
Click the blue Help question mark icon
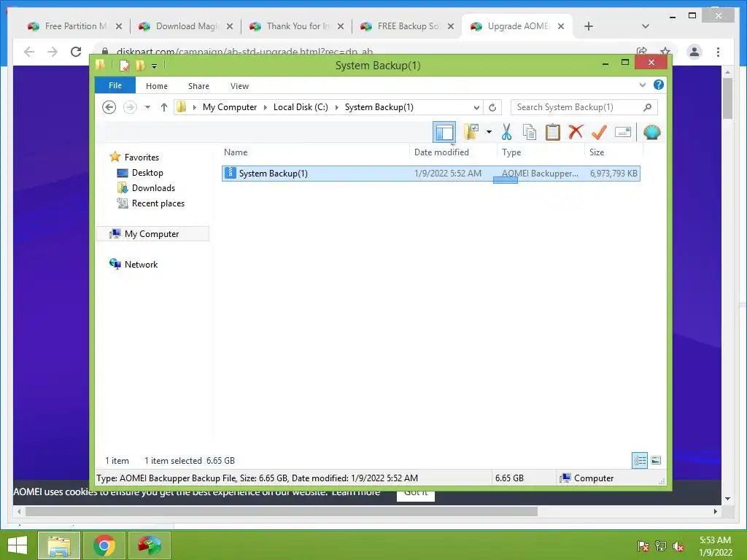(x=659, y=85)
